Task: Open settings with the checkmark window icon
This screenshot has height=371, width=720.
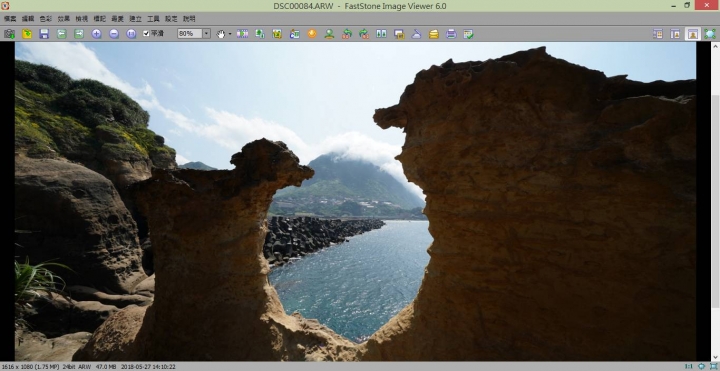Action: click(x=468, y=34)
